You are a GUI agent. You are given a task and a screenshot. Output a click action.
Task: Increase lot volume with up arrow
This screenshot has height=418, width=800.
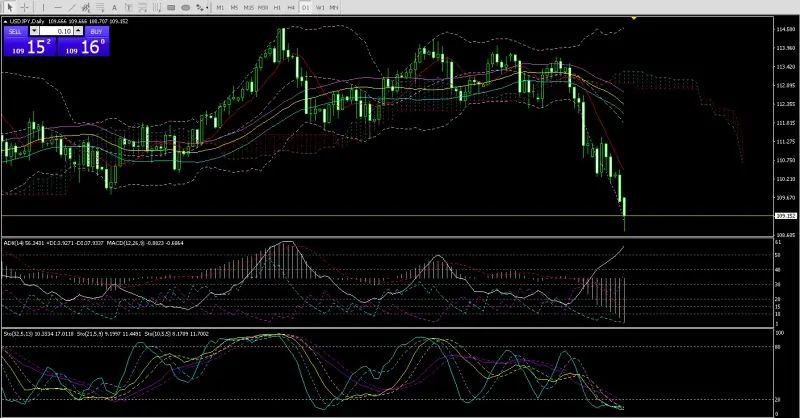point(79,31)
